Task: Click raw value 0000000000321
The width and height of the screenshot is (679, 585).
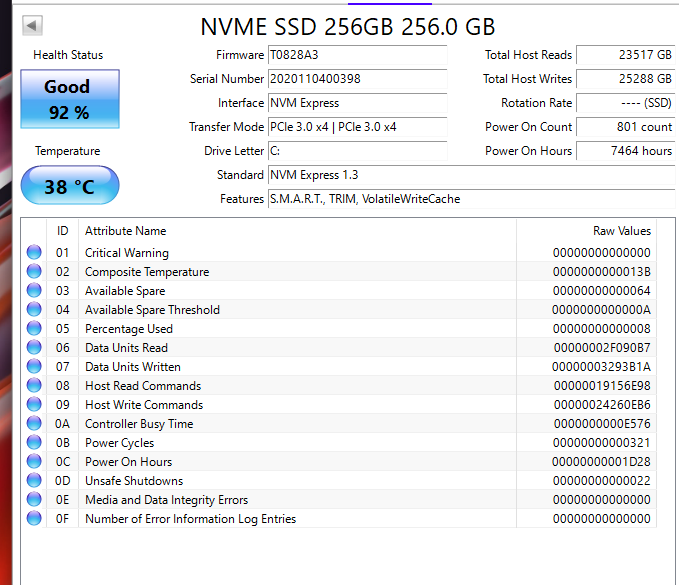Action: pos(602,443)
